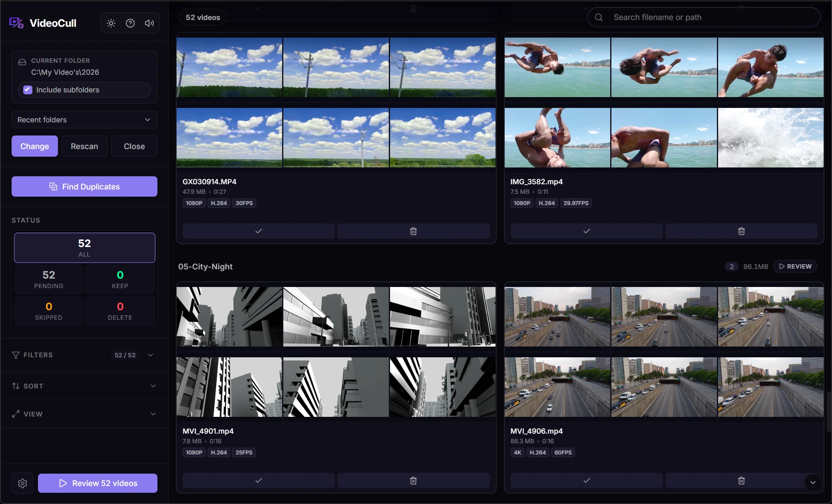The height and width of the screenshot is (504, 832).
Task: Mark GX030914.MP4 as keep with checkmark
Action: (x=259, y=231)
